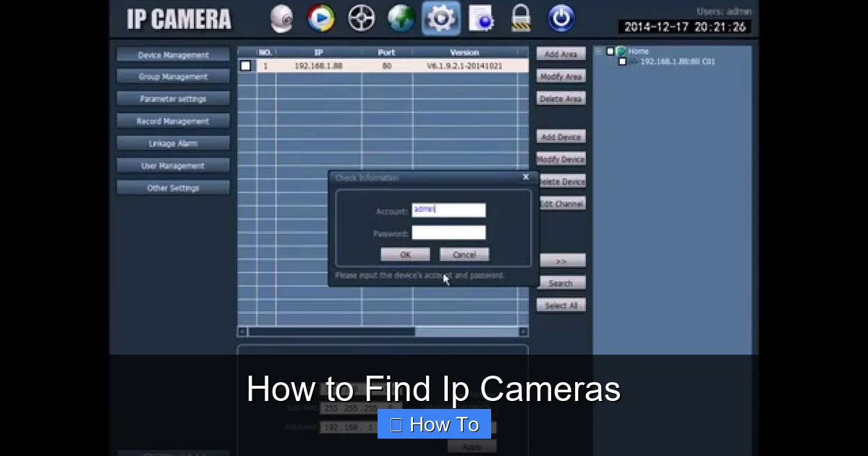Click the padlock lock icon

pyautogui.click(x=521, y=18)
